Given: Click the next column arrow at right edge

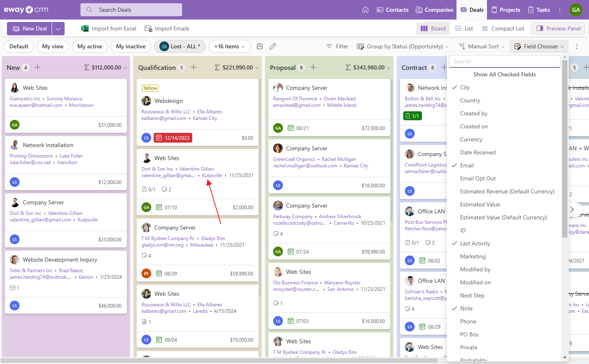Looking at the screenshot, I should 572,210.
